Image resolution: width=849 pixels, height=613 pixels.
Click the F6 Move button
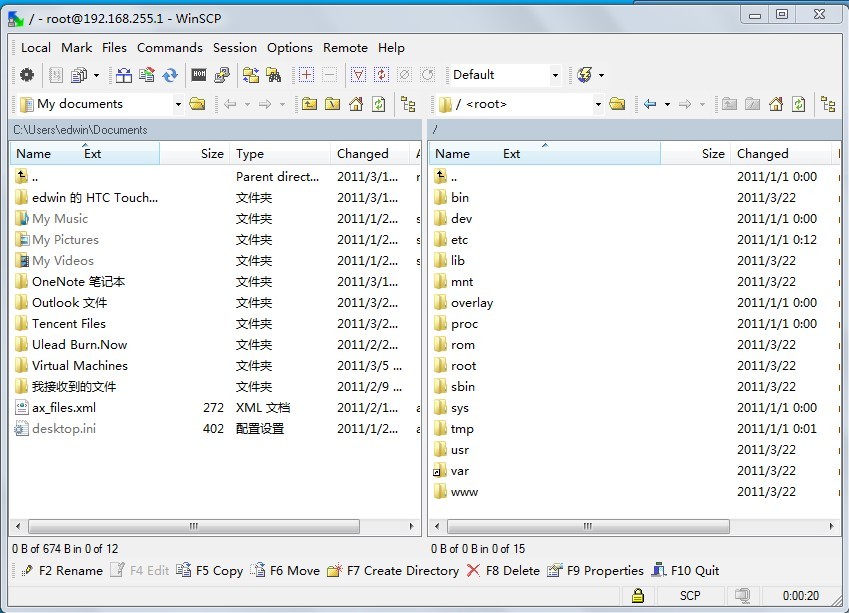coord(285,570)
